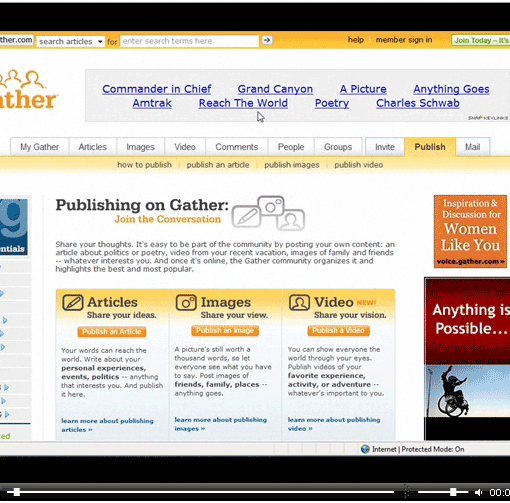Screen dimensions: 510x503
Task: Click the Images camera icon
Action: 186,302
